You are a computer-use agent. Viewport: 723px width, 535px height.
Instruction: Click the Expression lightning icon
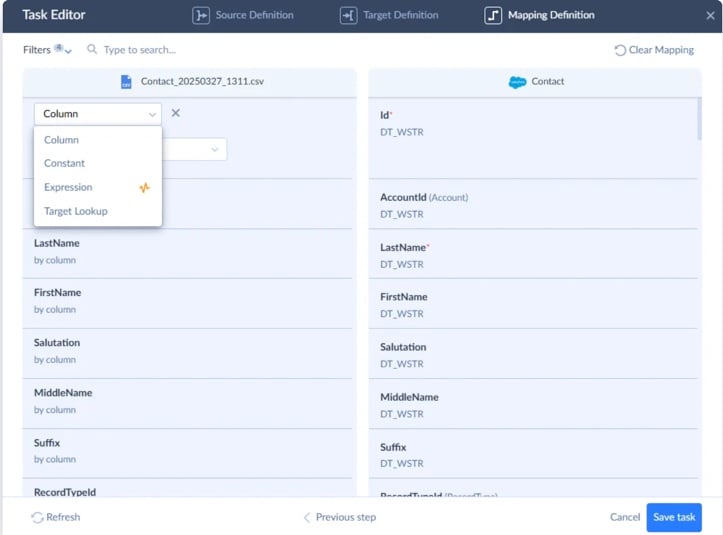(x=144, y=188)
